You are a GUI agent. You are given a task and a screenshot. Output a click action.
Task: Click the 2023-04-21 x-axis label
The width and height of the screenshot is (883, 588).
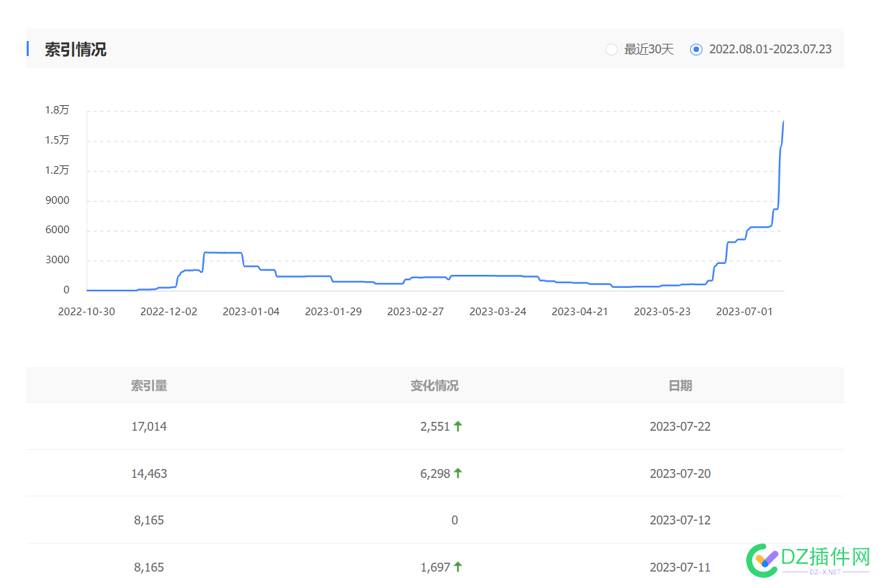pyautogui.click(x=580, y=311)
